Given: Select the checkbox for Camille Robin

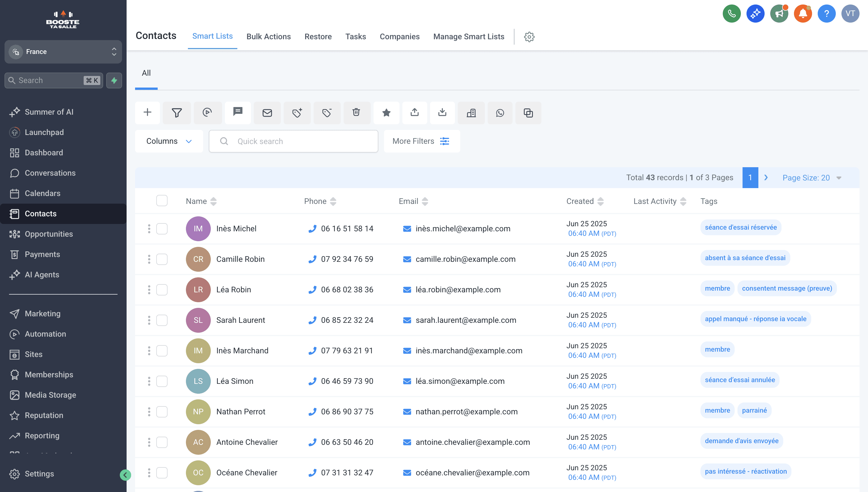Looking at the screenshot, I should pos(162,259).
